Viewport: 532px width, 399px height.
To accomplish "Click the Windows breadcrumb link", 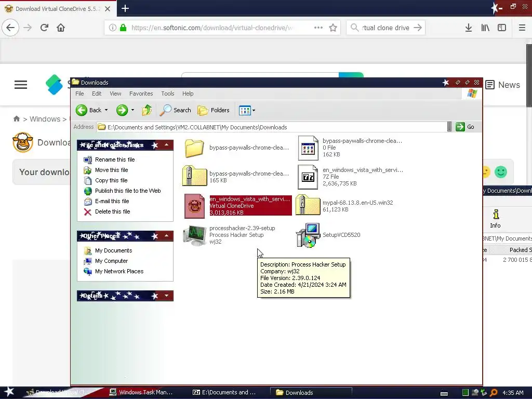I will pyautogui.click(x=45, y=119).
